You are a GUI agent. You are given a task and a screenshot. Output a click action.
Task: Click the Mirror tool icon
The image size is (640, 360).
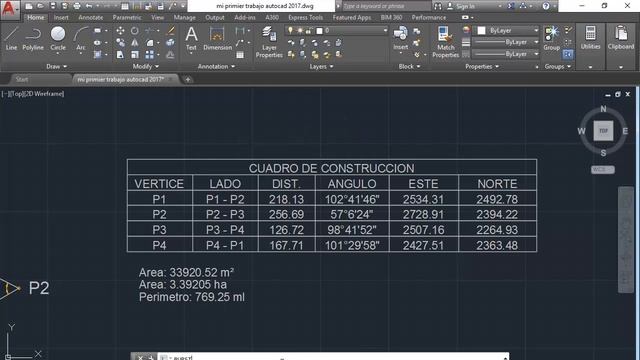pos(135,42)
